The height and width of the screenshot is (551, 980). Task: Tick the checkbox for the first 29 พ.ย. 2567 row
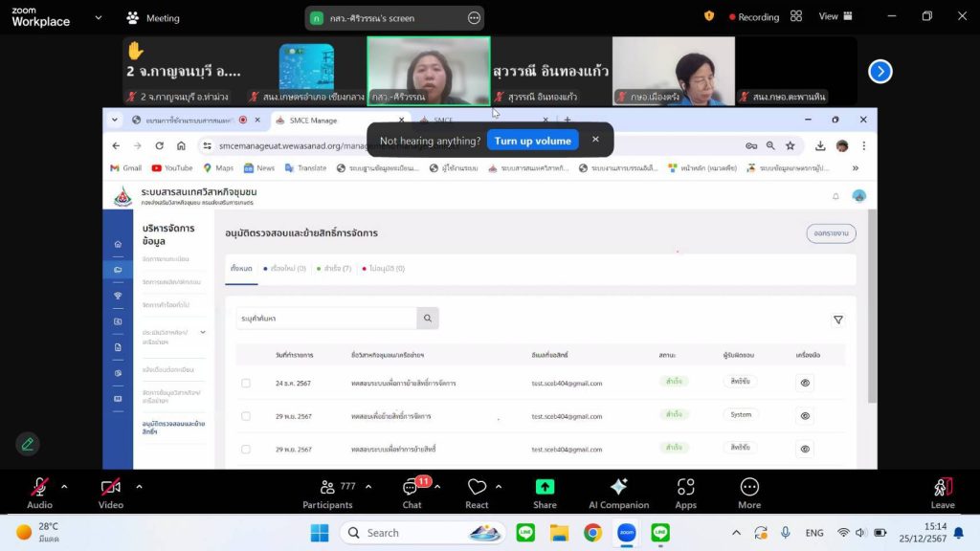pyautogui.click(x=246, y=416)
